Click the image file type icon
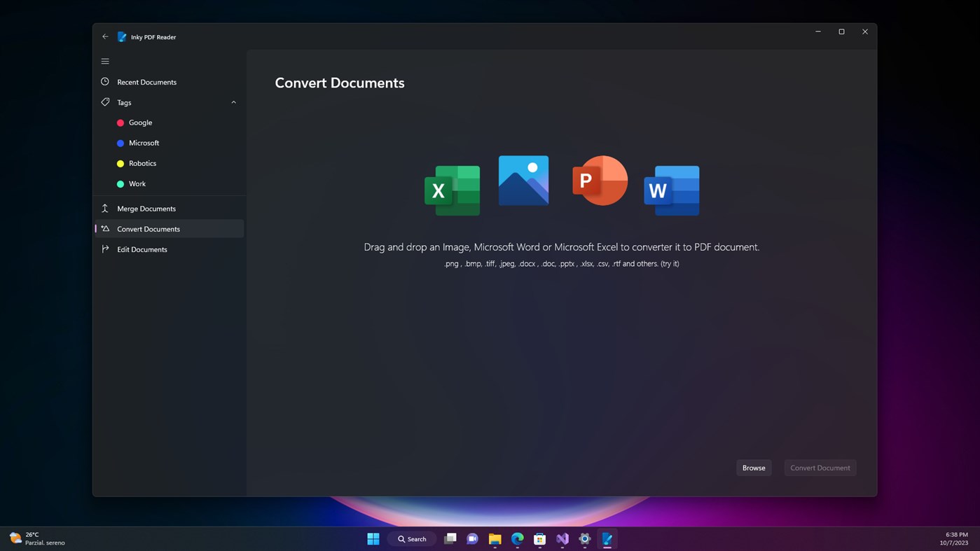Image resolution: width=980 pixels, height=551 pixels. coord(523,180)
